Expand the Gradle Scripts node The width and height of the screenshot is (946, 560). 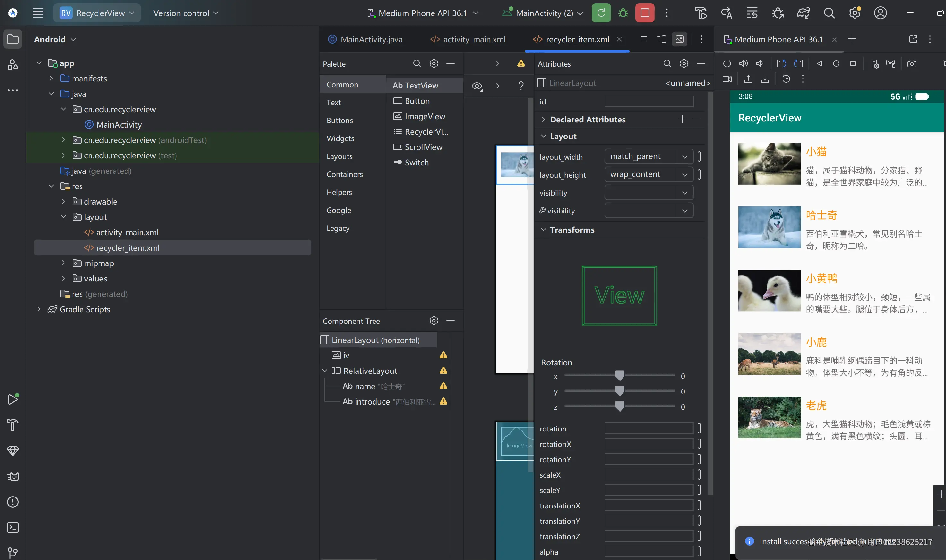39,309
